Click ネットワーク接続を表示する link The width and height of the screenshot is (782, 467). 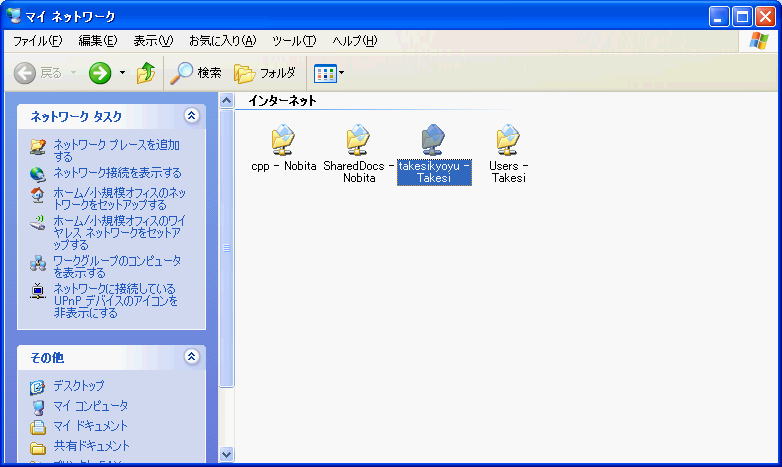coord(117,173)
